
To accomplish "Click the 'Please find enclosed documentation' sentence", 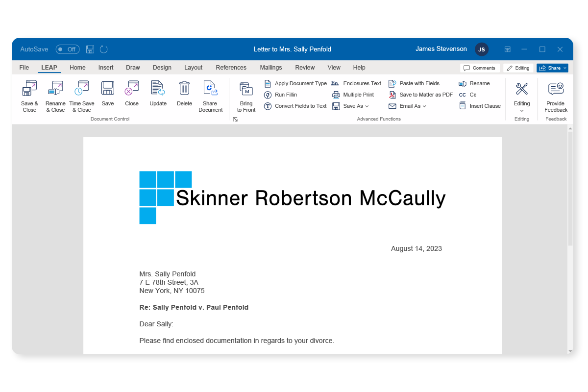I will [x=237, y=341].
